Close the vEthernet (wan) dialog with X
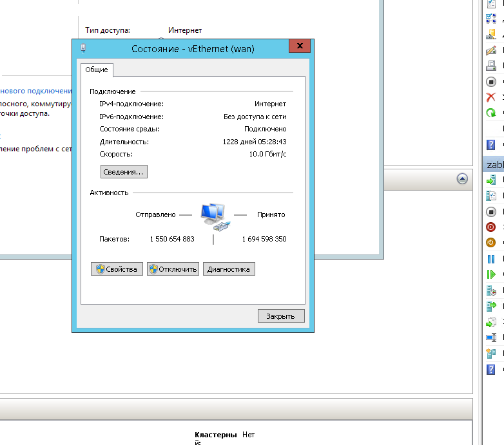Viewport: 504px width, 445px height. 300,46
